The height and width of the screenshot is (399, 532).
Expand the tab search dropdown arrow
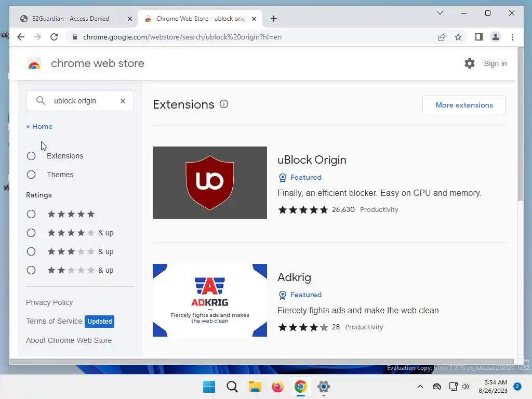440,13
